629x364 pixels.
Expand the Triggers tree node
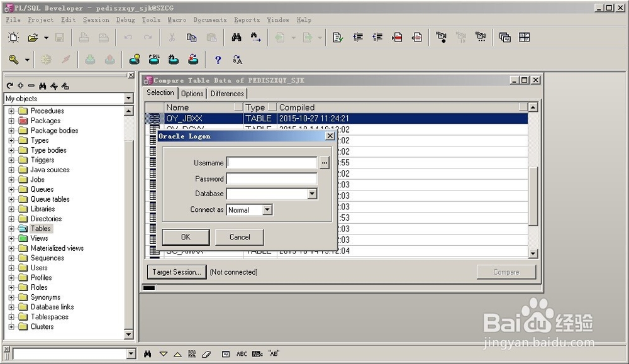[11, 160]
